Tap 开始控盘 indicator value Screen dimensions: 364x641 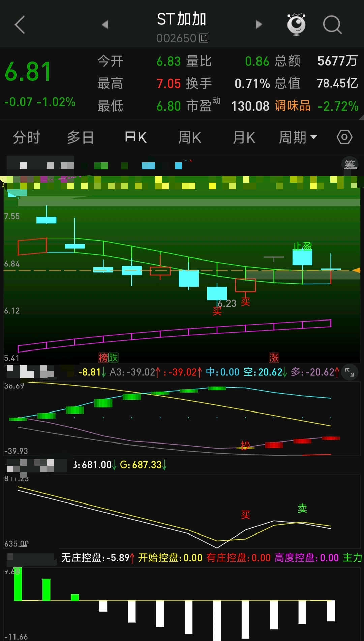[170, 558]
